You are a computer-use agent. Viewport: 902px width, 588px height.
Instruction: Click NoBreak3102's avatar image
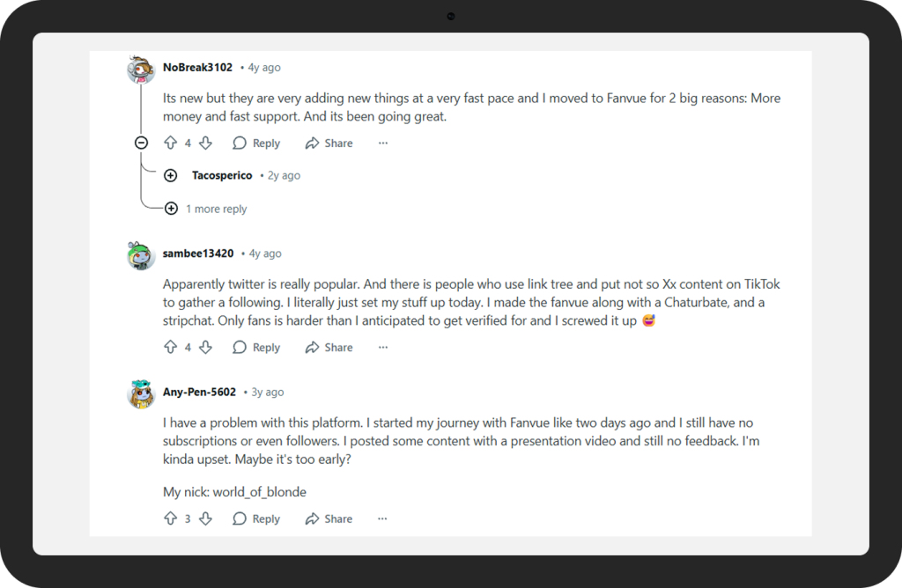click(141, 69)
